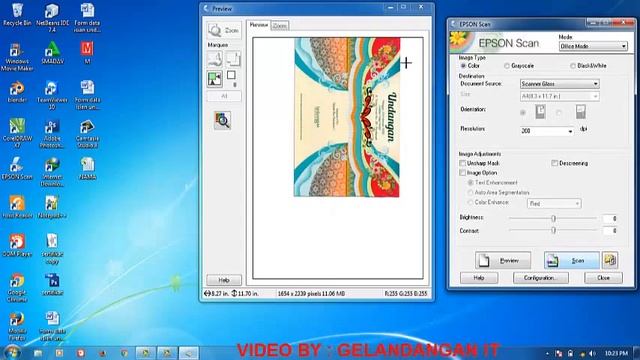The image size is (640, 360).
Task: Click the taskbar clock showing 10:23 PM
Action: tap(616, 353)
